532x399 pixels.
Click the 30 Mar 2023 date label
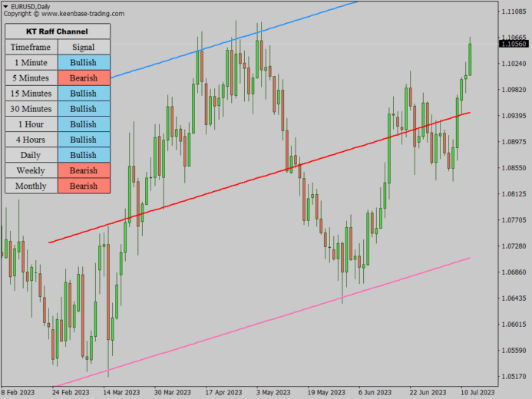point(173,393)
